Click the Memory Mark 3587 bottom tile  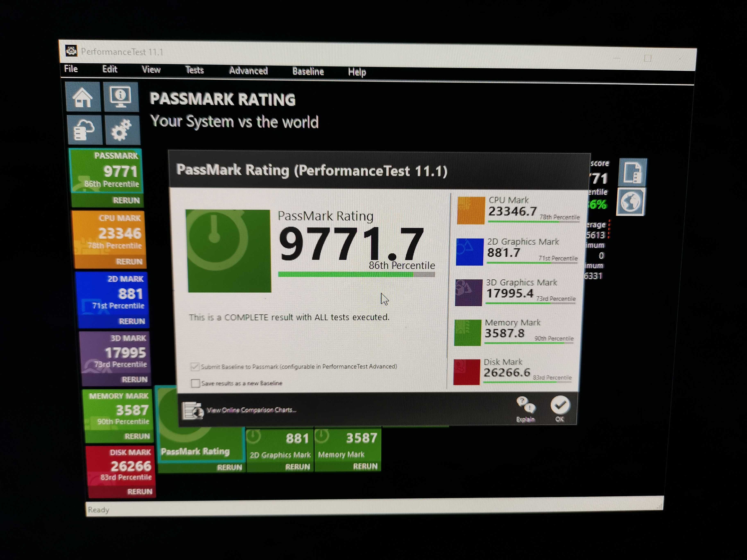[x=348, y=445]
